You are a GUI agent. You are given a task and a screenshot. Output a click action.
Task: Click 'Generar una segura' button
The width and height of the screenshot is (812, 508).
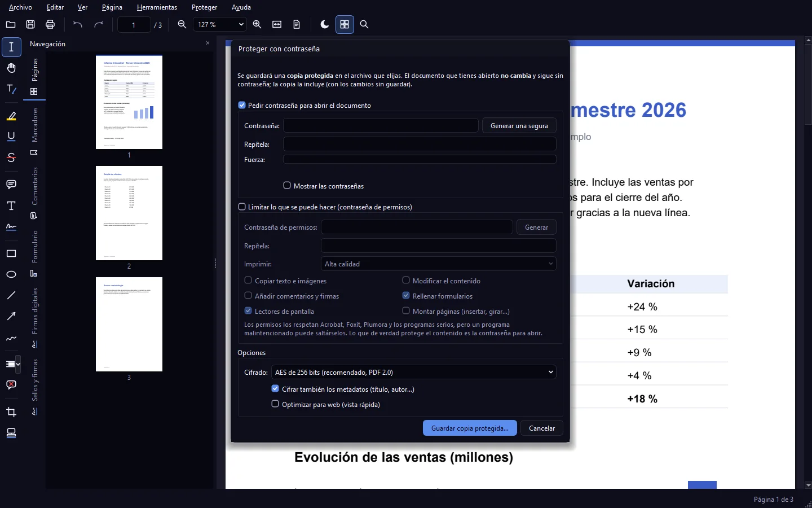coord(519,125)
